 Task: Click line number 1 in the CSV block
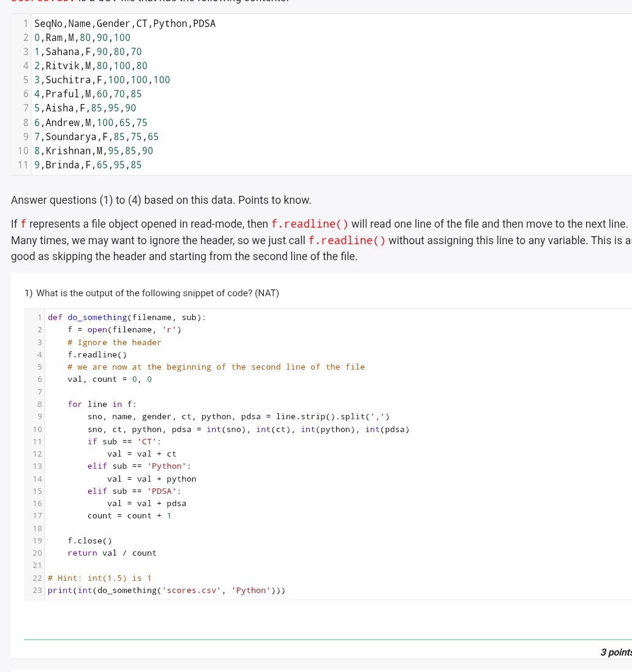point(26,23)
